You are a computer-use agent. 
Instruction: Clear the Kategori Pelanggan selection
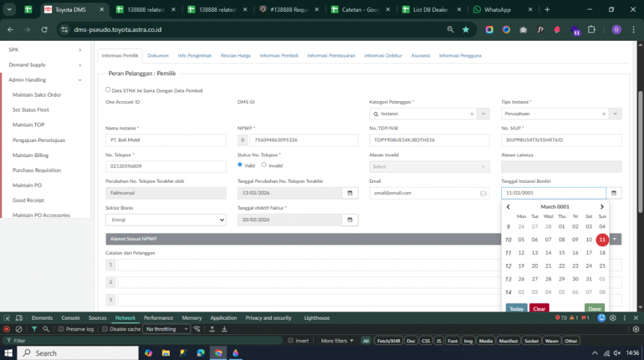tap(471, 114)
